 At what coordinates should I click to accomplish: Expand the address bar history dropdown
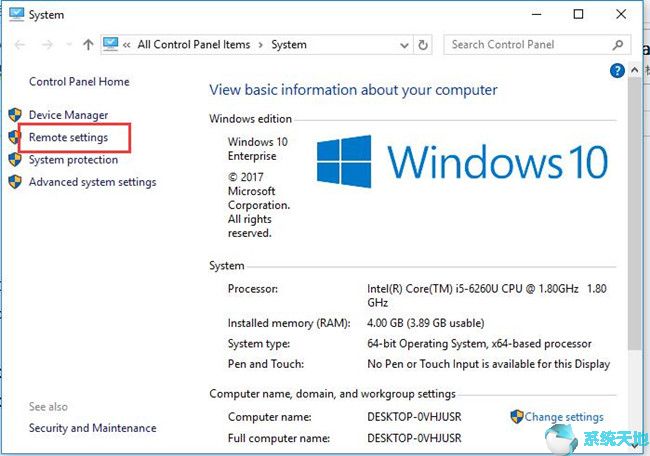pos(404,45)
